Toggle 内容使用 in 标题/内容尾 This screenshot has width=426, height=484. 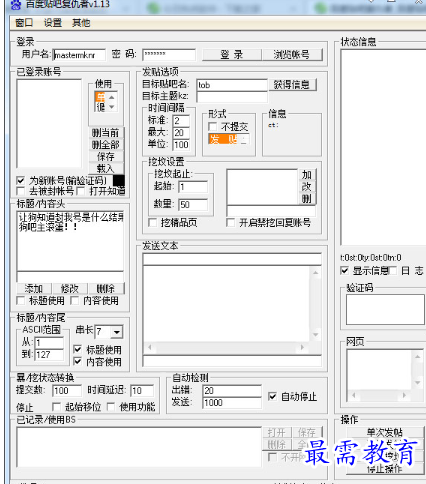pyautogui.click(x=77, y=361)
